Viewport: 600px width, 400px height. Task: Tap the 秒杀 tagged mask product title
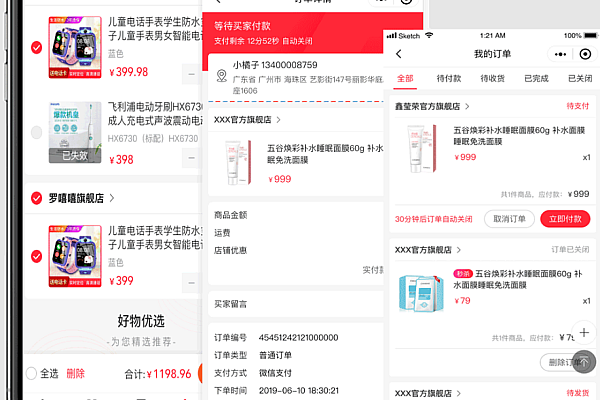coord(518,279)
